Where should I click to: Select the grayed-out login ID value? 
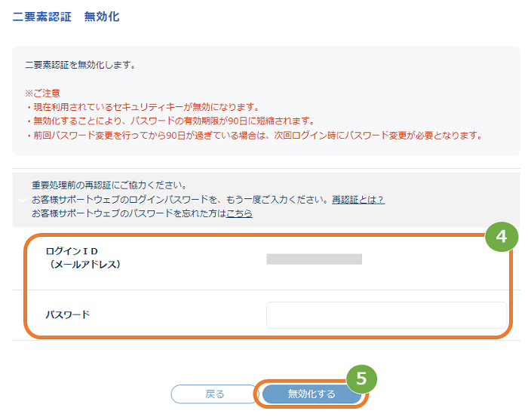click(315, 259)
